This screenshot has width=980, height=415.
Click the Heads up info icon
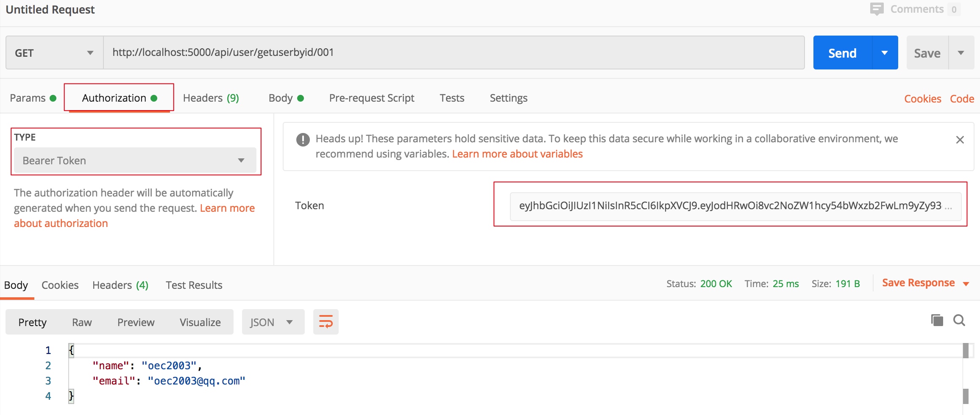[x=303, y=139]
